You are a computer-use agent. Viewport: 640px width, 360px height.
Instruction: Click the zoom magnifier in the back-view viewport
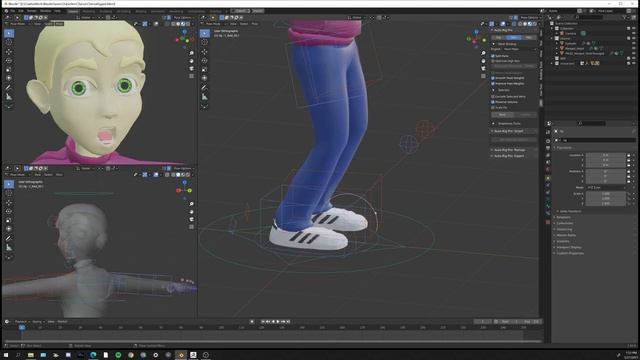coord(191,204)
